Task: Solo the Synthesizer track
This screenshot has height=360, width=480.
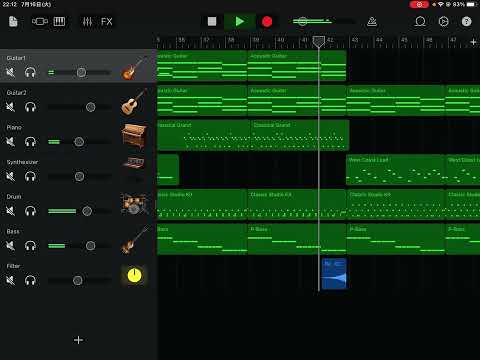Action: [30, 176]
